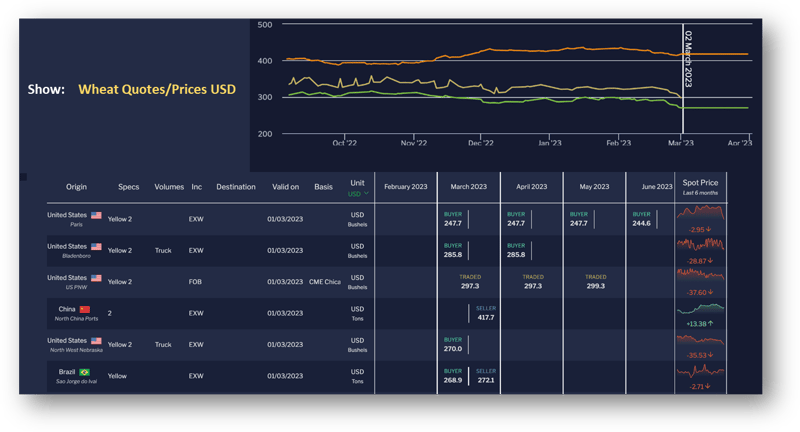
Task: Click US flag in North West Nebraska row
Action: (96, 341)
